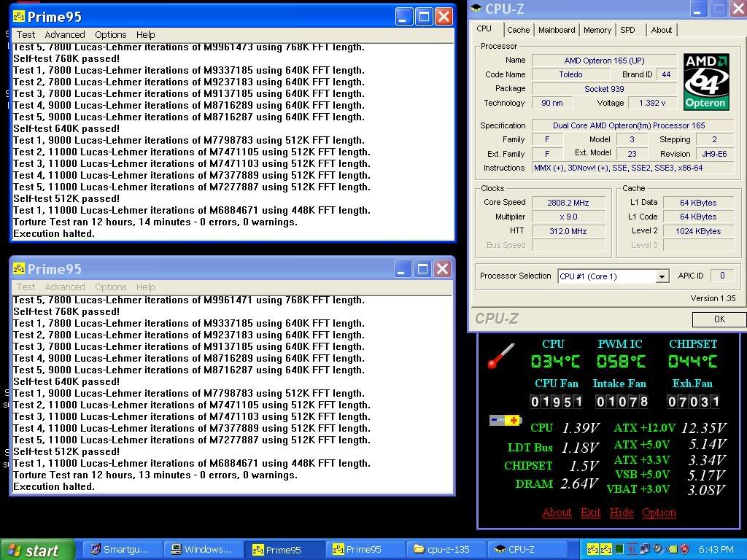This screenshot has width=747, height=560.
Task: Switch to the Windows... taskbar button
Action: click(204, 550)
